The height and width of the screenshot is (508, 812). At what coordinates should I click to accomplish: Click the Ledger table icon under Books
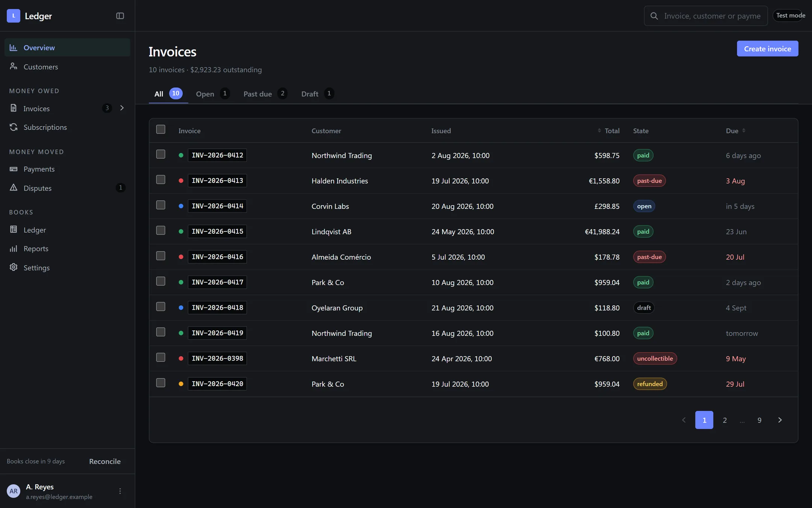[x=14, y=229]
